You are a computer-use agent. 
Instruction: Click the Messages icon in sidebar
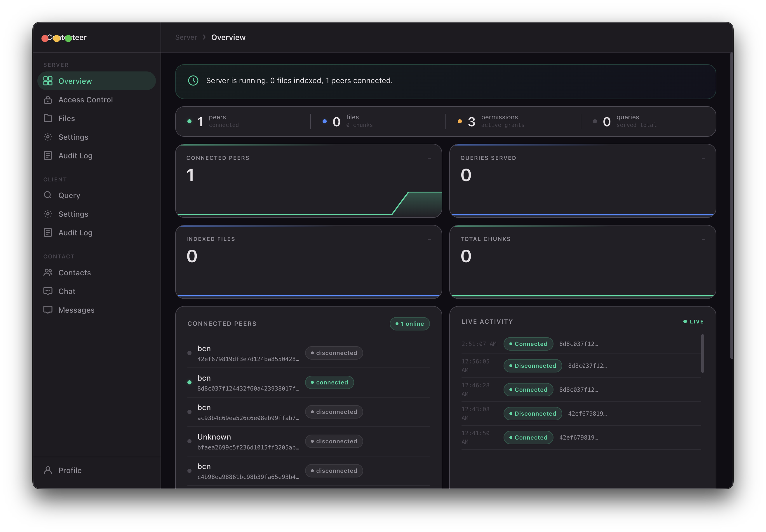tap(48, 310)
